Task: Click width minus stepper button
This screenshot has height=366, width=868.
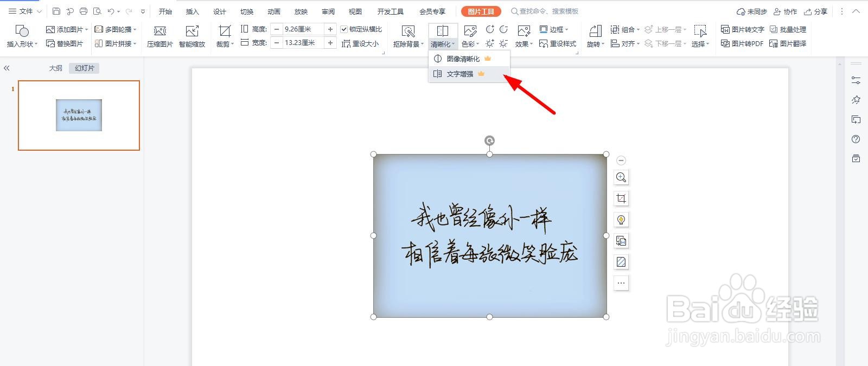Action: pyautogui.click(x=277, y=43)
